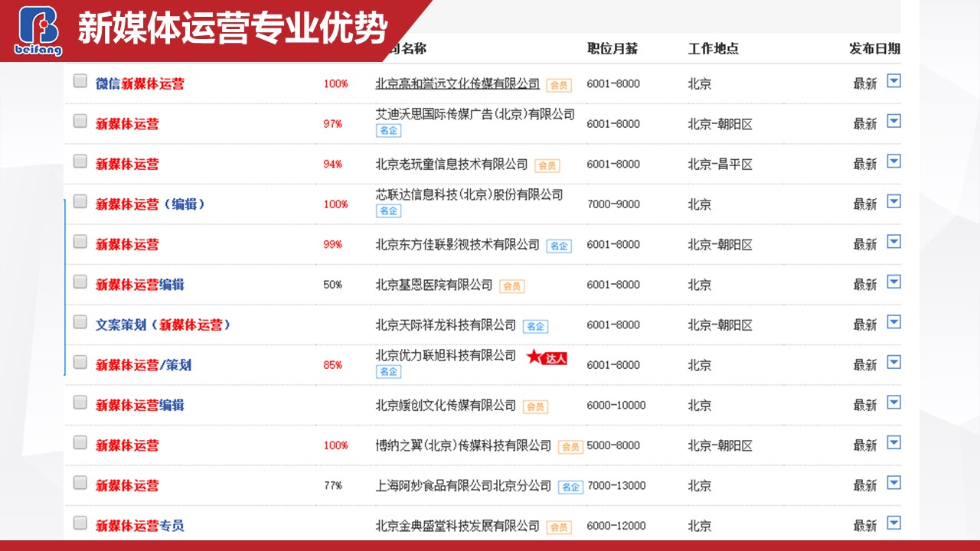Click 会员 badge beside 北京老玩童信息技术

pyautogui.click(x=547, y=165)
